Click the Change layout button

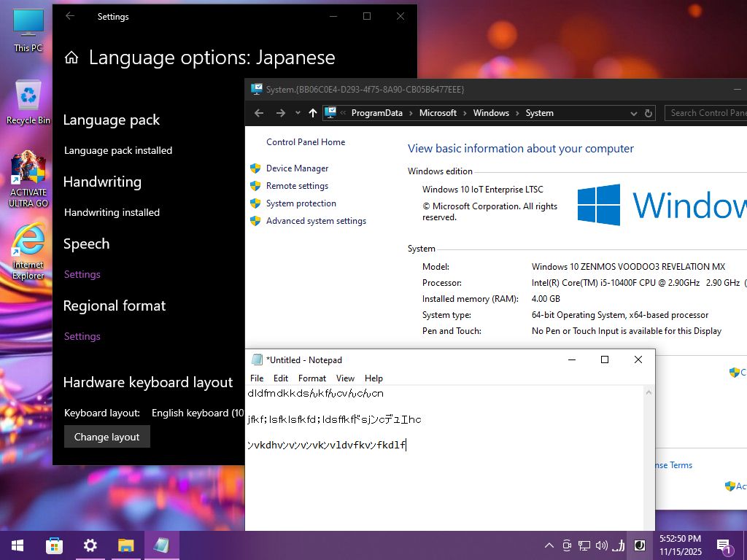pos(107,437)
